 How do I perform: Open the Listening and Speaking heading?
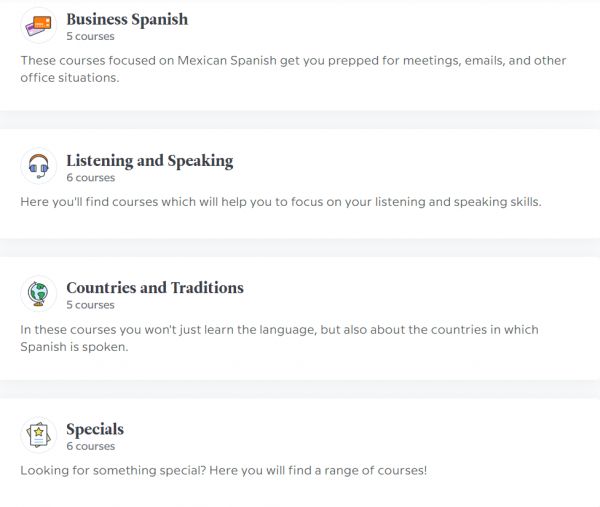pyautogui.click(x=149, y=160)
